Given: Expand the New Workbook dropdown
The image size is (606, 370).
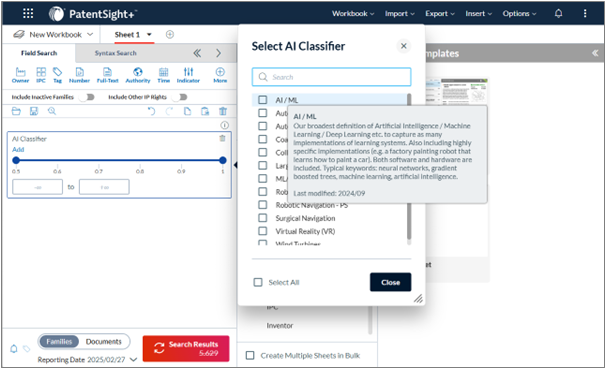Looking at the screenshot, I should tap(90, 34).
